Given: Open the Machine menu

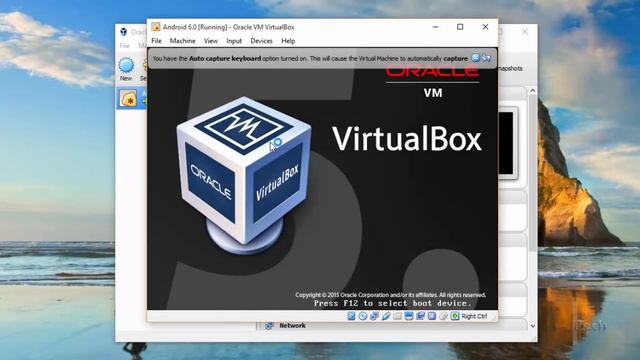Looking at the screenshot, I should (182, 41).
